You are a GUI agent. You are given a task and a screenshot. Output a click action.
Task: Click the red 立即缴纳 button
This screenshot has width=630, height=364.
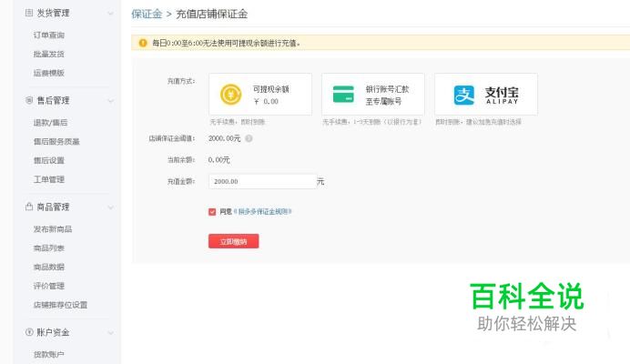coord(233,241)
